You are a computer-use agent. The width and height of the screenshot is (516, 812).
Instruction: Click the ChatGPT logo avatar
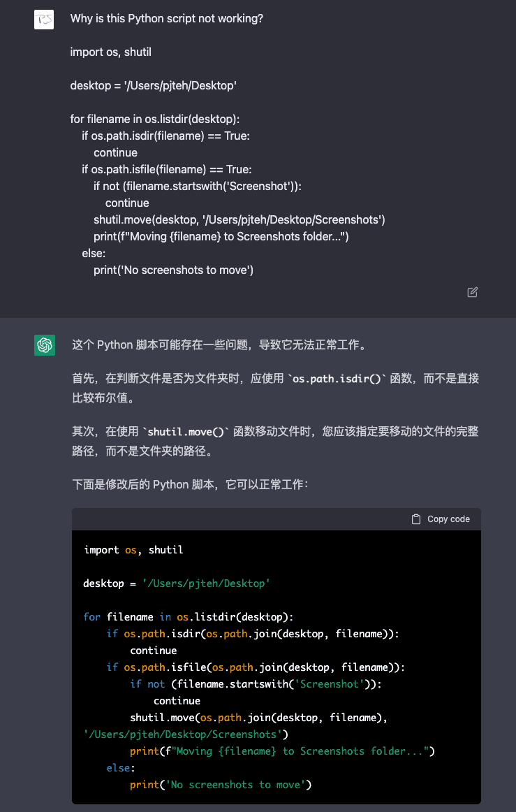pyautogui.click(x=45, y=345)
